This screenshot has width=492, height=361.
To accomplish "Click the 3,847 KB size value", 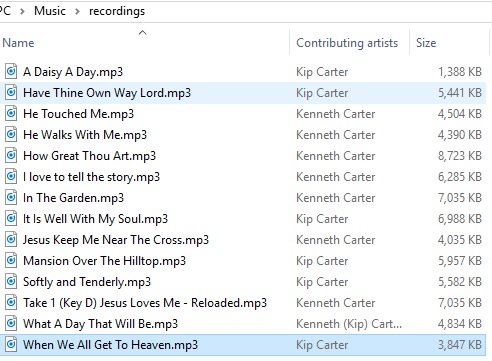I will point(460,345).
